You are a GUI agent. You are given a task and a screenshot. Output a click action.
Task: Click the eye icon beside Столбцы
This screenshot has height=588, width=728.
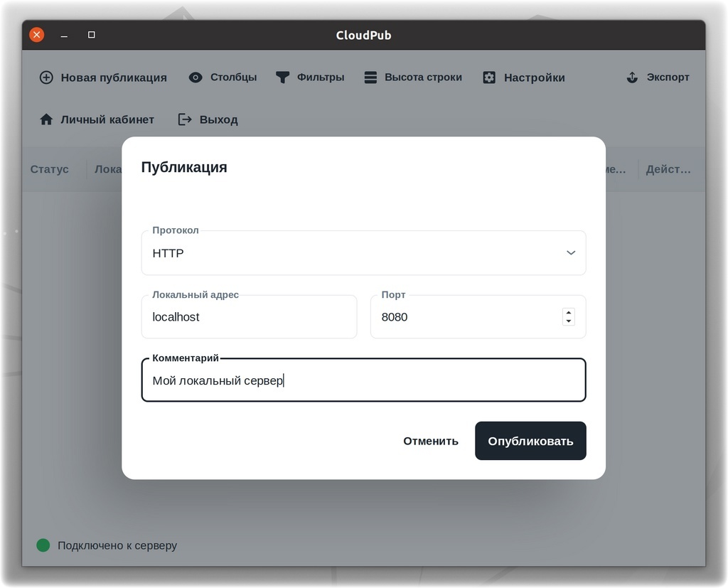point(196,77)
